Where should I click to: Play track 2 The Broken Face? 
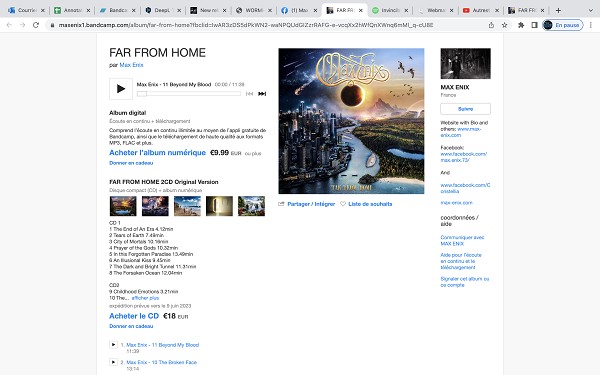click(x=113, y=362)
